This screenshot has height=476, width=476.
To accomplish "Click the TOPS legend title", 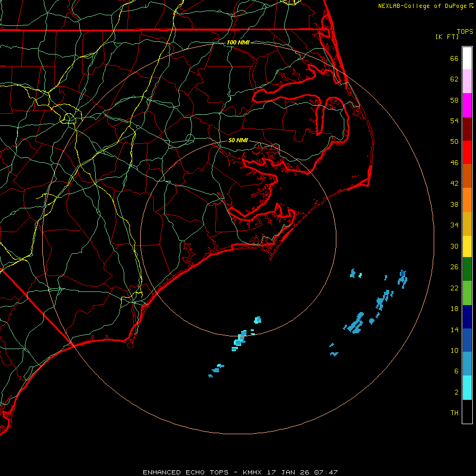I will coord(465,32).
